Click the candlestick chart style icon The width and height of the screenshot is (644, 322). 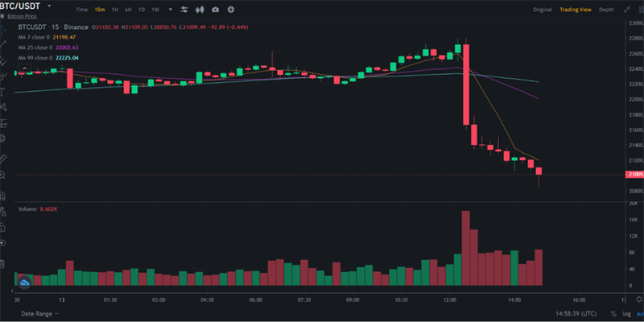click(x=200, y=10)
